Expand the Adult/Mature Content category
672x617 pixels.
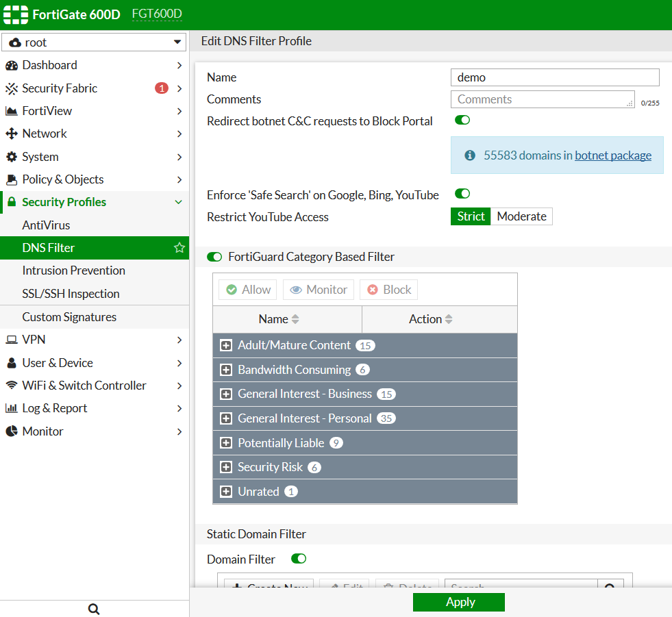(226, 346)
